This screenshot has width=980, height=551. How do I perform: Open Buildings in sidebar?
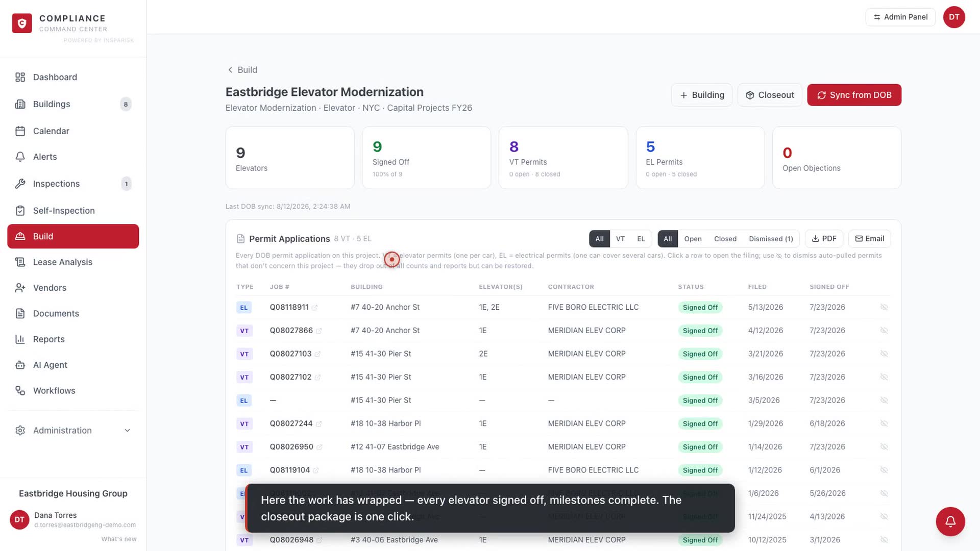73,104
